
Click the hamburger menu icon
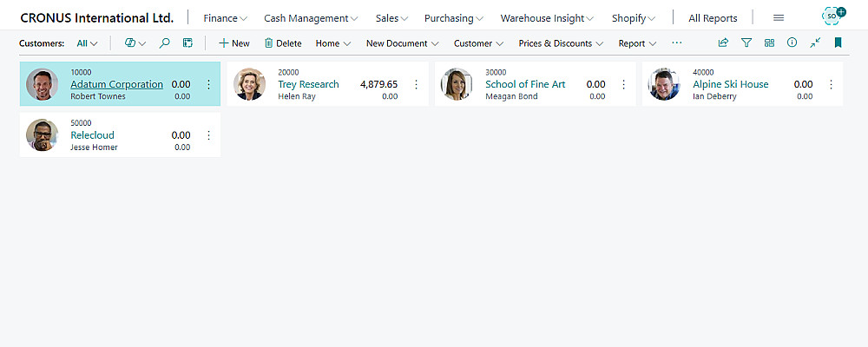pos(779,17)
